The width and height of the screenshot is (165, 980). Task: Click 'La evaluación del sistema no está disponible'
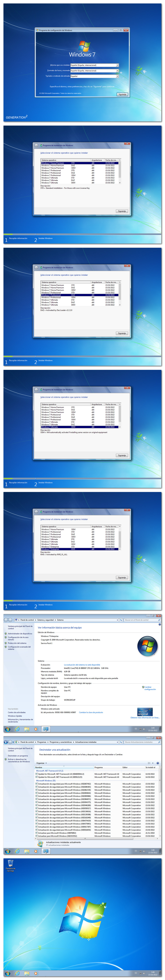(82, 665)
